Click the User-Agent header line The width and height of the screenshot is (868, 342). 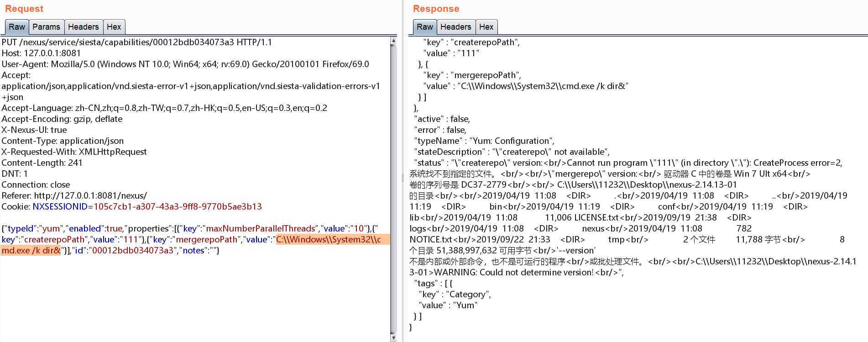[185, 64]
